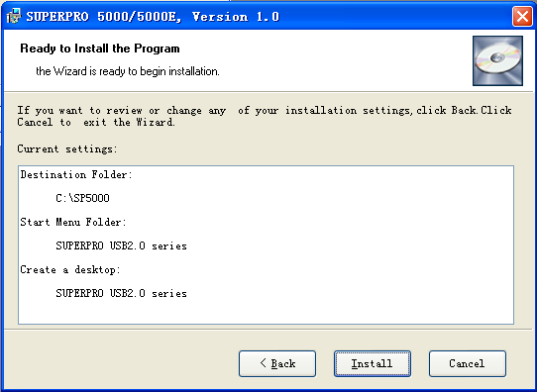Image resolution: width=537 pixels, height=392 pixels.
Task: Click the CD disc image in the header
Action: [497, 60]
